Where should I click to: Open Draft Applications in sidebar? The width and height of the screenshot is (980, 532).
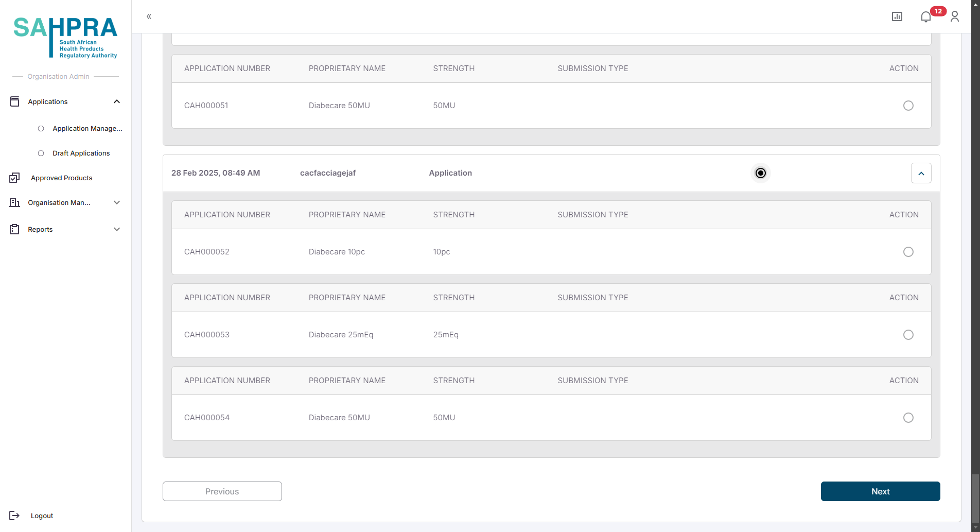pyautogui.click(x=81, y=153)
